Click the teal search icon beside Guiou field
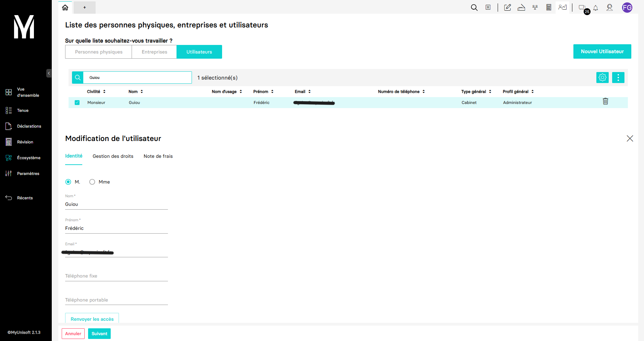 tap(78, 78)
